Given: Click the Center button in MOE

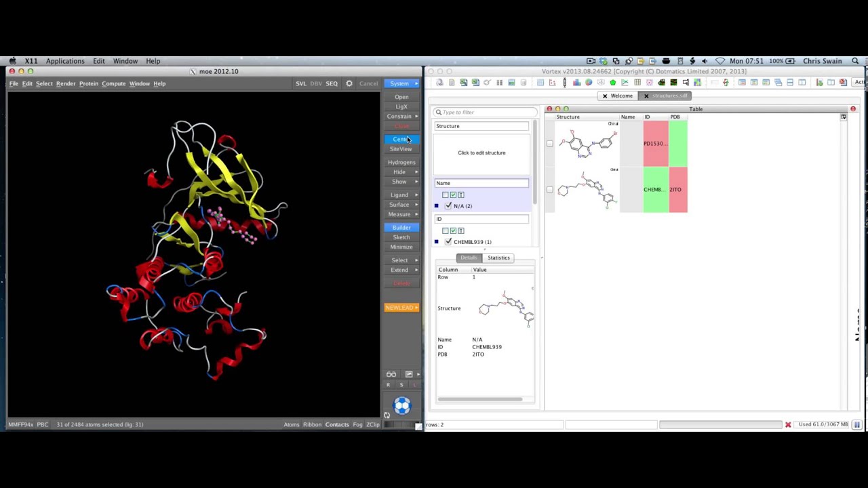Looking at the screenshot, I should pyautogui.click(x=401, y=140).
